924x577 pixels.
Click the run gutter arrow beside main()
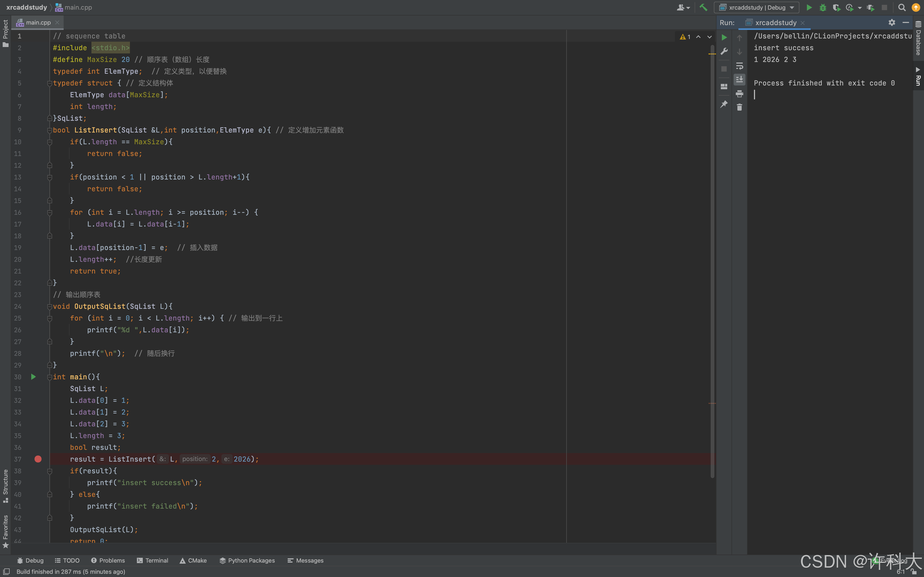click(33, 377)
